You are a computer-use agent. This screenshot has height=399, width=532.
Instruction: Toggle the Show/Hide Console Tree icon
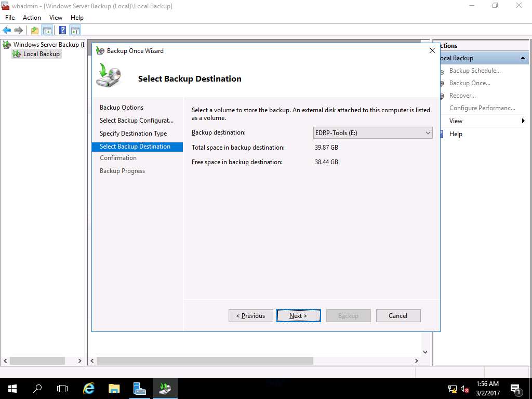[47, 31]
